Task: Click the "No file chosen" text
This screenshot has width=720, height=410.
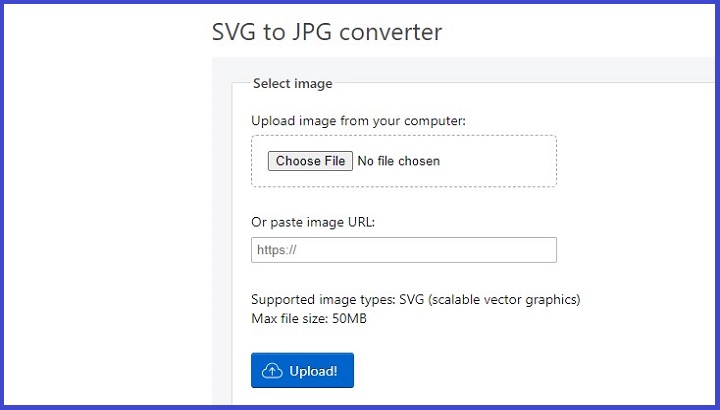Action: point(398,161)
